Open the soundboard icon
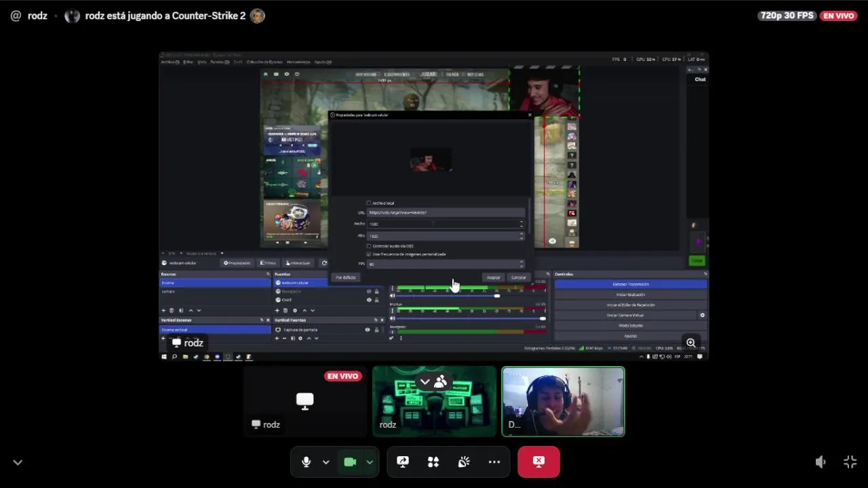Screen dimensions: 868x488 tap(464, 462)
